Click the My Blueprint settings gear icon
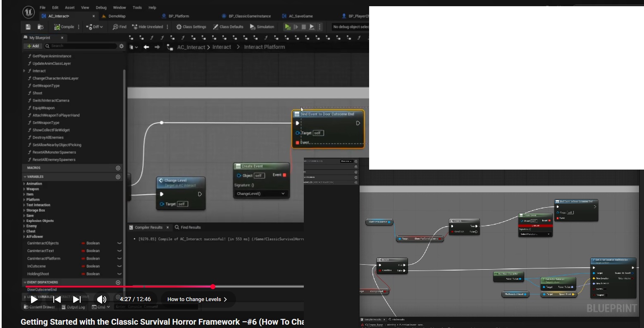Screen dimensions: 644x328 pyautogui.click(x=122, y=46)
